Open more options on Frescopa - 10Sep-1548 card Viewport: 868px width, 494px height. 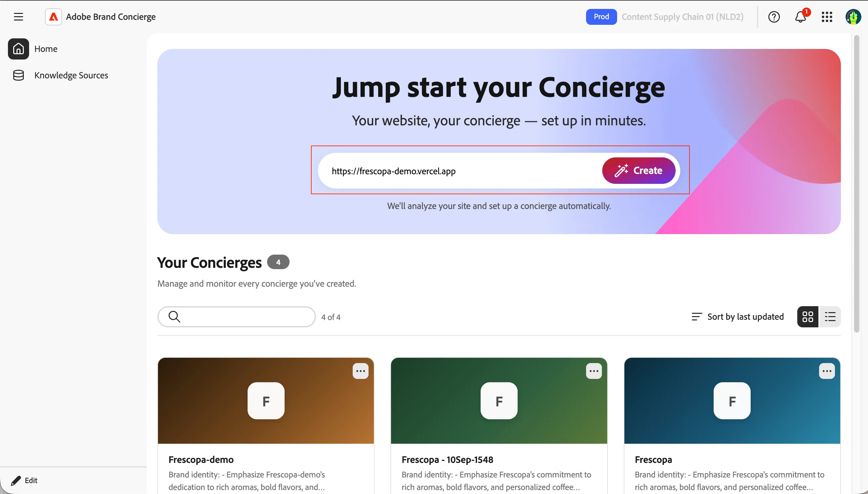594,371
